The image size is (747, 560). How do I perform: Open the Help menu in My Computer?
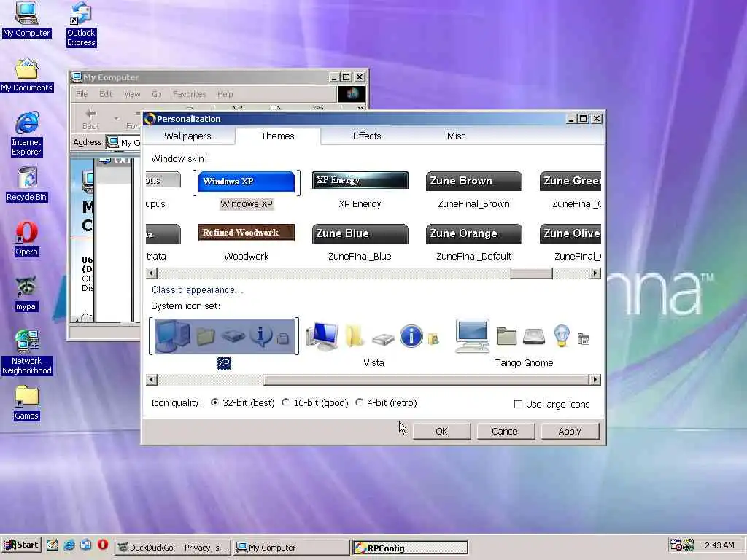(x=225, y=94)
